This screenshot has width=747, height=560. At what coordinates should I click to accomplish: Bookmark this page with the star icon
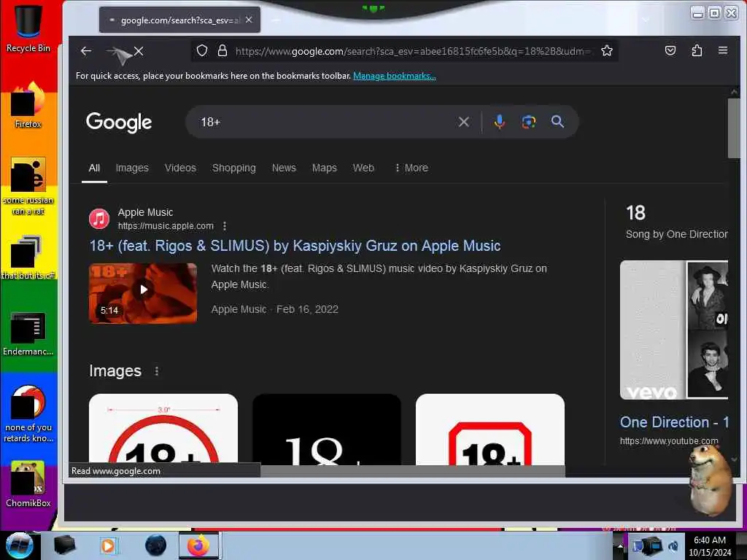coord(606,50)
